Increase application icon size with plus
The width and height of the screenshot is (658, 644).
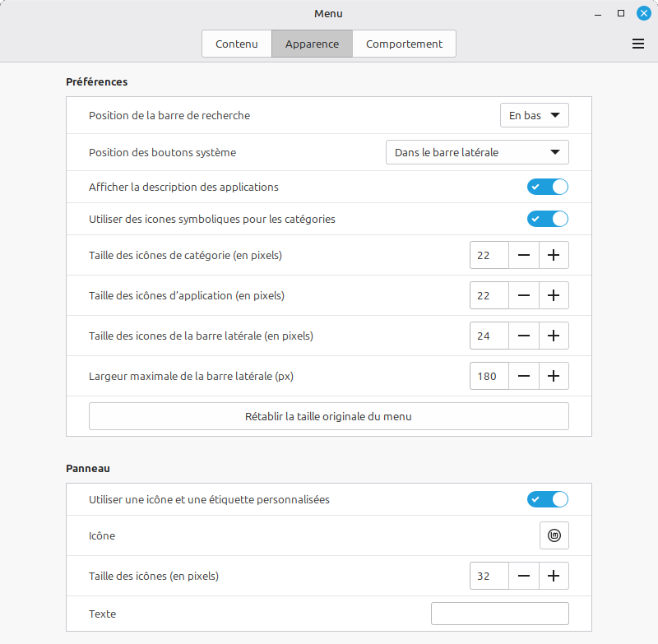point(554,295)
